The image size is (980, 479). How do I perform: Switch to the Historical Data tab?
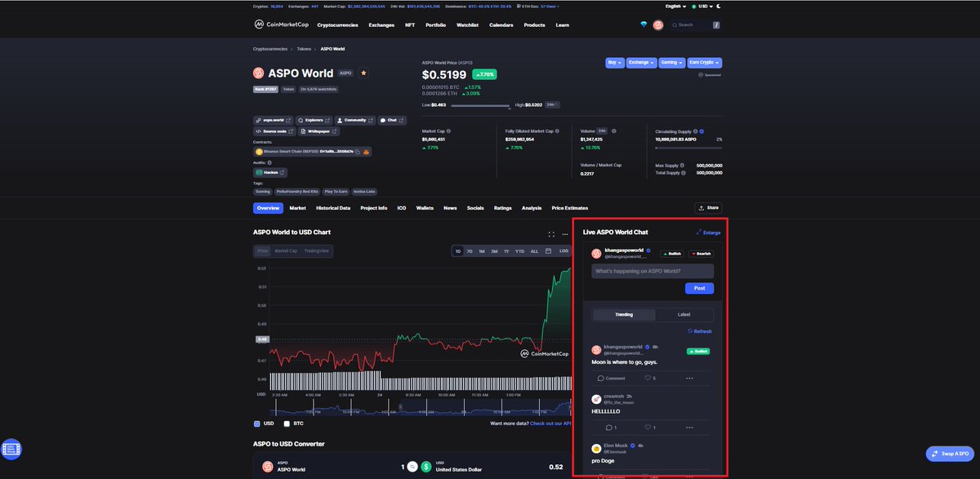tap(332, 208)
